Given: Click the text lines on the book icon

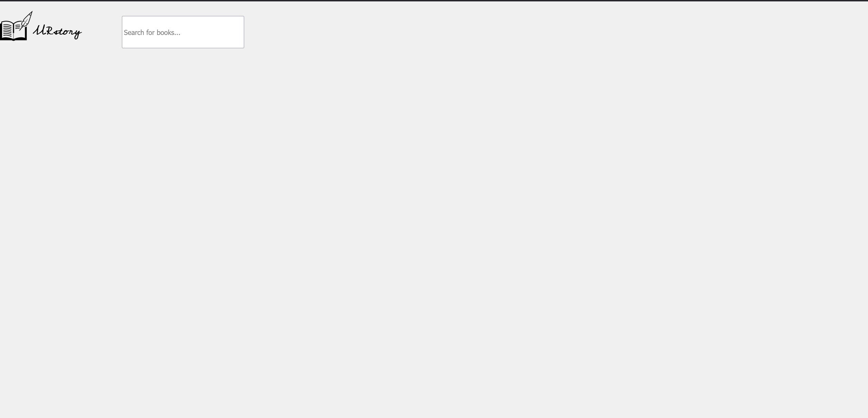Looking at the screenshot, I should (7, 31).
